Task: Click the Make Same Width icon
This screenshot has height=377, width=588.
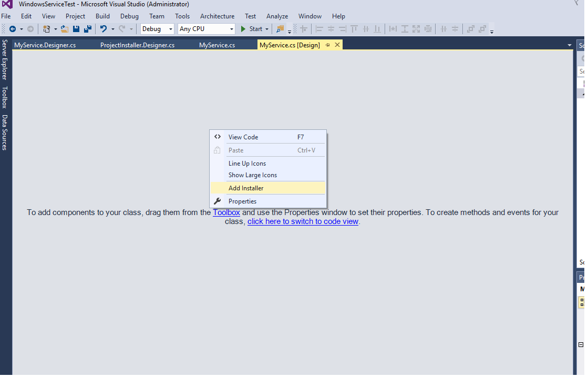Action: pos(393,29)
